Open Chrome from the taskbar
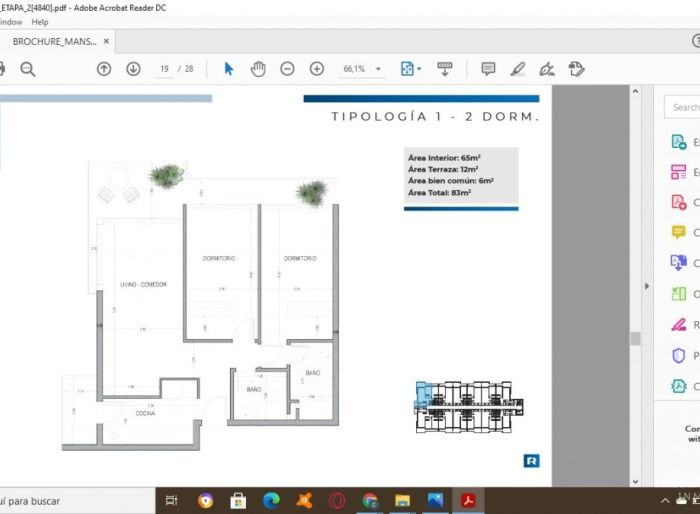700x514 pixels. [x=370, y=501]
